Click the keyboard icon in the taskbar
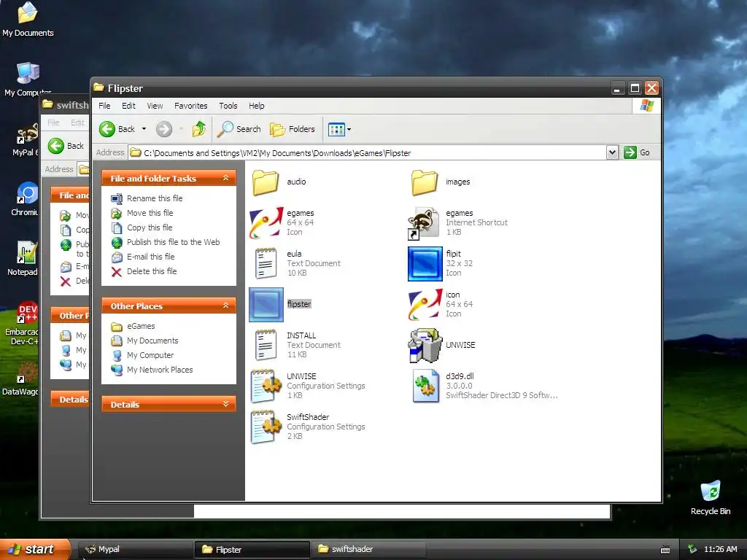747x560 pixels. point(665,550)
